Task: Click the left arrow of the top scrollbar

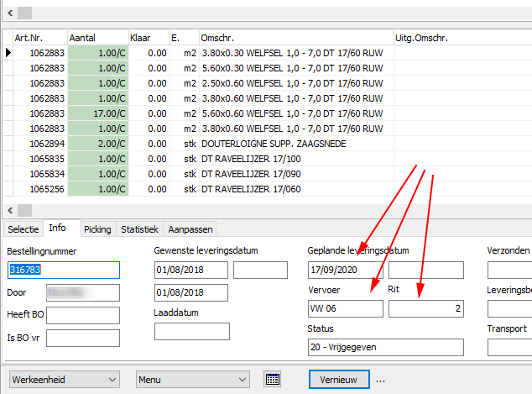Action: pos(10,13)
